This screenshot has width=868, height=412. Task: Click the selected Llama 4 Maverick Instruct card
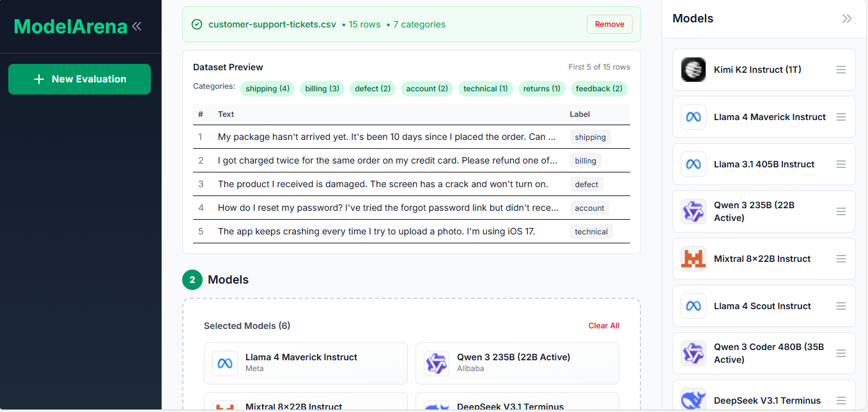306,363
